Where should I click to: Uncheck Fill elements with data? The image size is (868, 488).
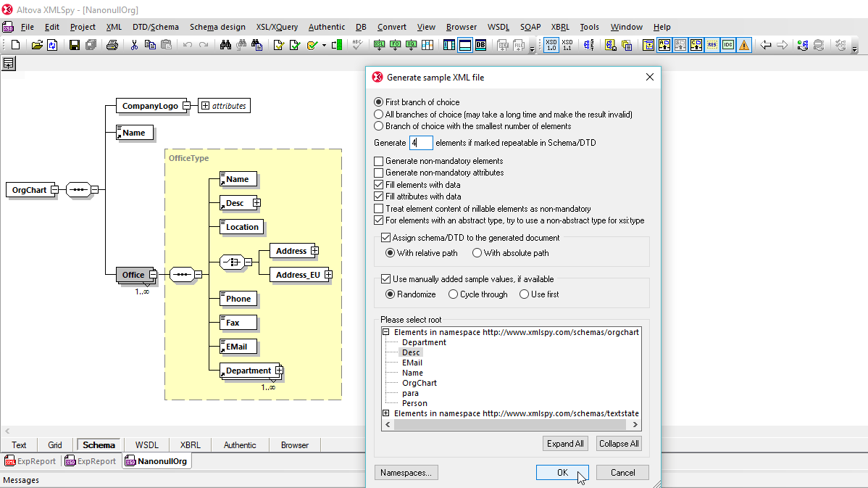tap(378, 185)
